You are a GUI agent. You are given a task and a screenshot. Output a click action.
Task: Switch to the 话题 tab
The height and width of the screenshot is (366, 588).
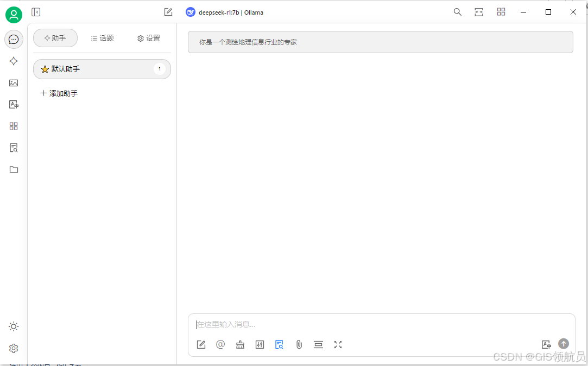point(103,38)
